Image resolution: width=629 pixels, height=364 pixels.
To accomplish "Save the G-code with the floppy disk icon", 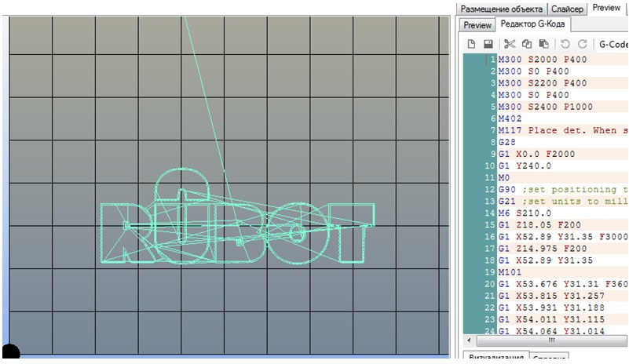I will coord(488,44).
